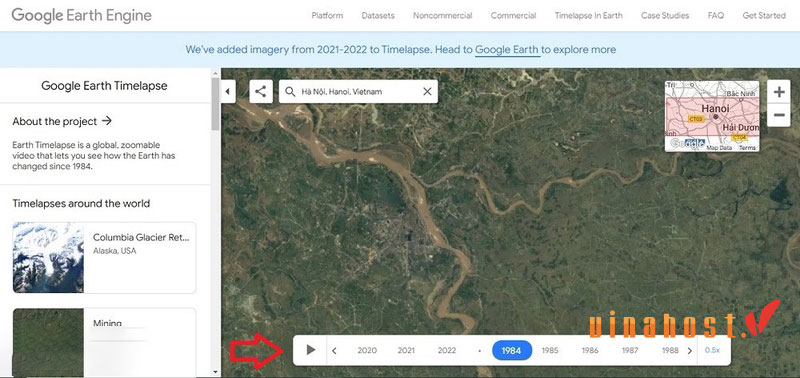Go to Noncommercial page
The image size is (800, 378).
click(x=443, y=15)
